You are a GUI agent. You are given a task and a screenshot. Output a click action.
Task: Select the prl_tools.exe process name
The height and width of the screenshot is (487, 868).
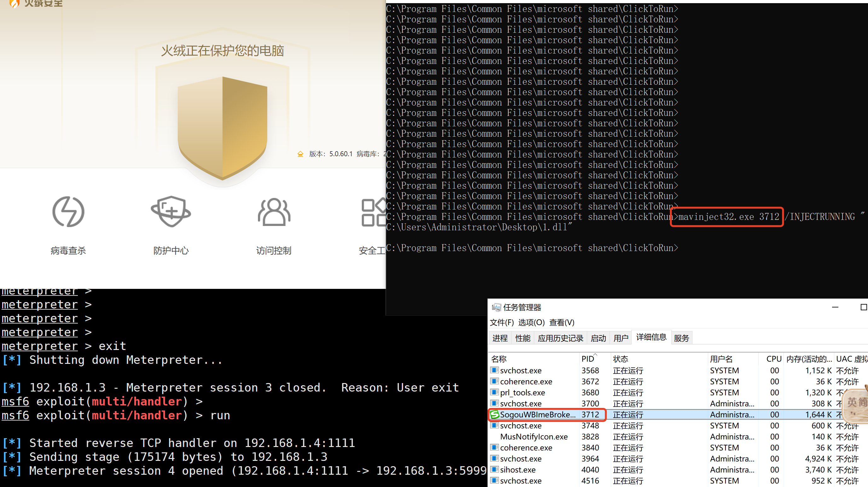[x=523, y=392]
